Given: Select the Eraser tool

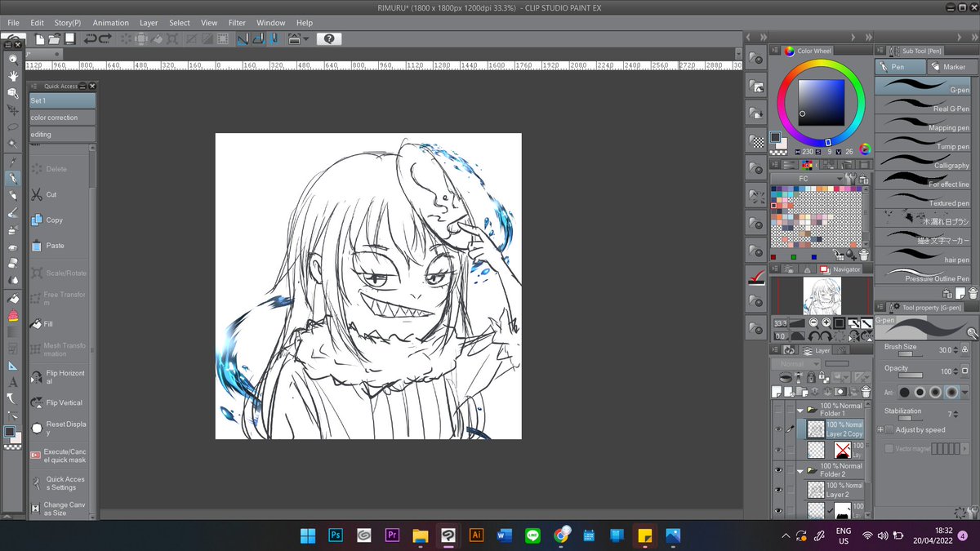Looking at the screenshot, I should pyautogui.click(x=13, y=264).
